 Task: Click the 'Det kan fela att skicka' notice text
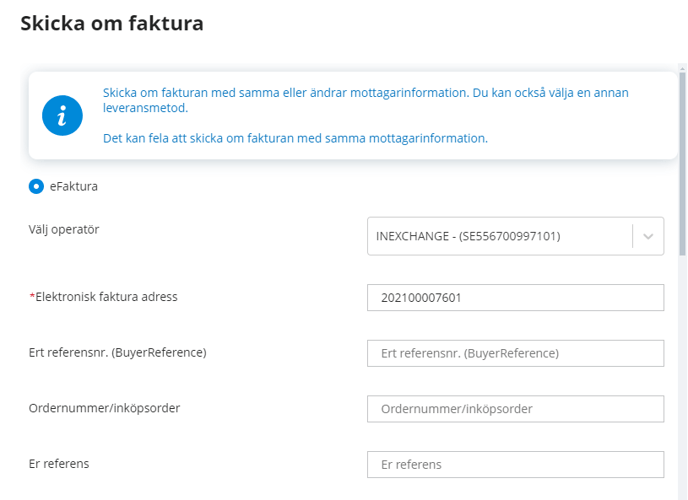[x=295, y=139]
